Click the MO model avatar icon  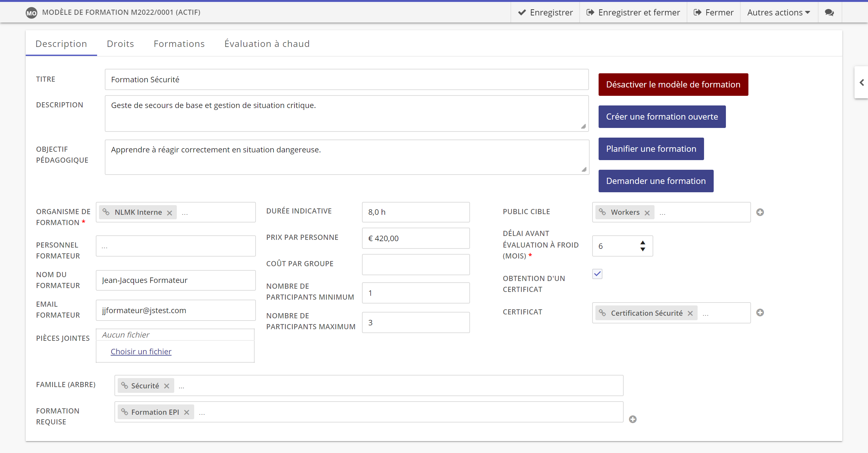pos(31,13)
